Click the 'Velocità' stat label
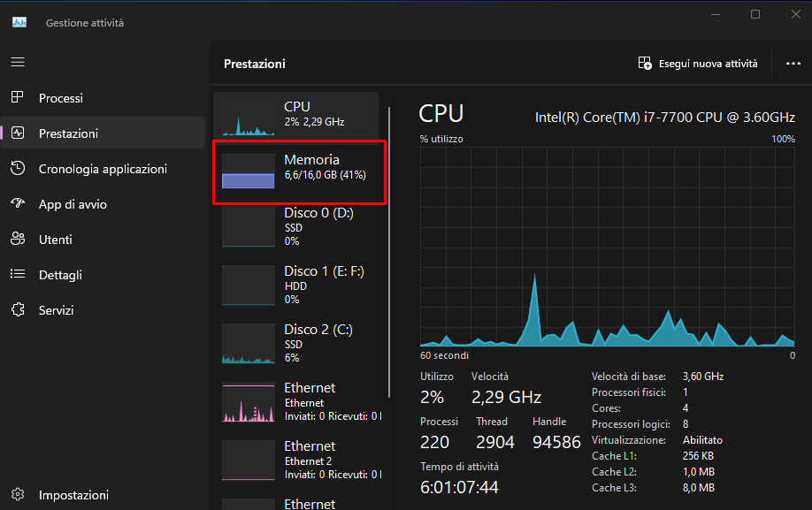Viewport: 812px width, 510px height. (x=490, y=377)
